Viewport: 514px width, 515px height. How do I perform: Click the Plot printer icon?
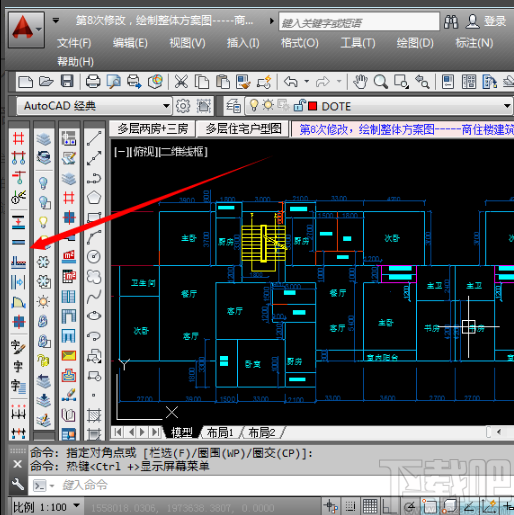[x=93, y=82]
